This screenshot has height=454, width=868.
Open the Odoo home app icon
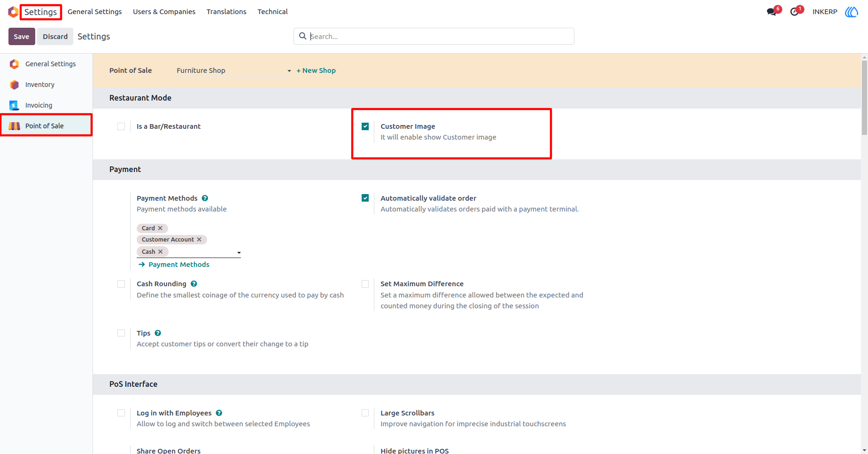coord(13,12)
